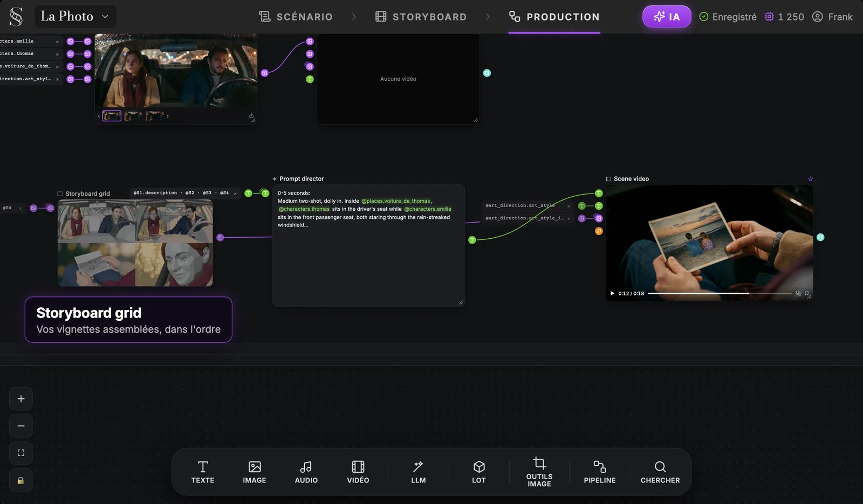Screen dimensions: 863x504
Task: Show previous image variants with left chevron
Action: [x=99, y=116]
